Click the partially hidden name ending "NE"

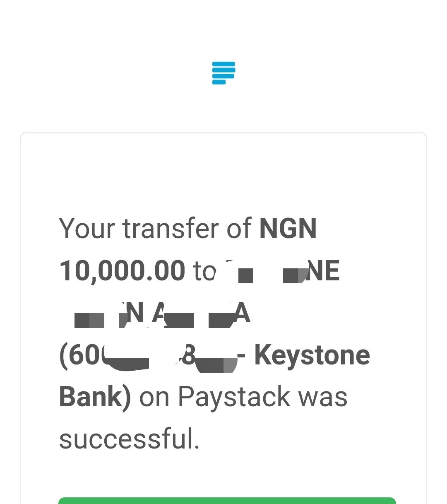(x=283, y=271)
